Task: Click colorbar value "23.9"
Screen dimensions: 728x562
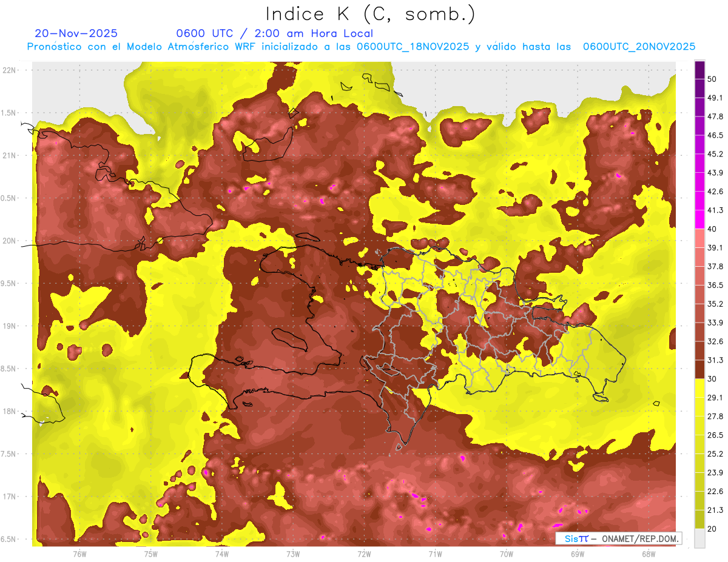Action: (715, 472)
